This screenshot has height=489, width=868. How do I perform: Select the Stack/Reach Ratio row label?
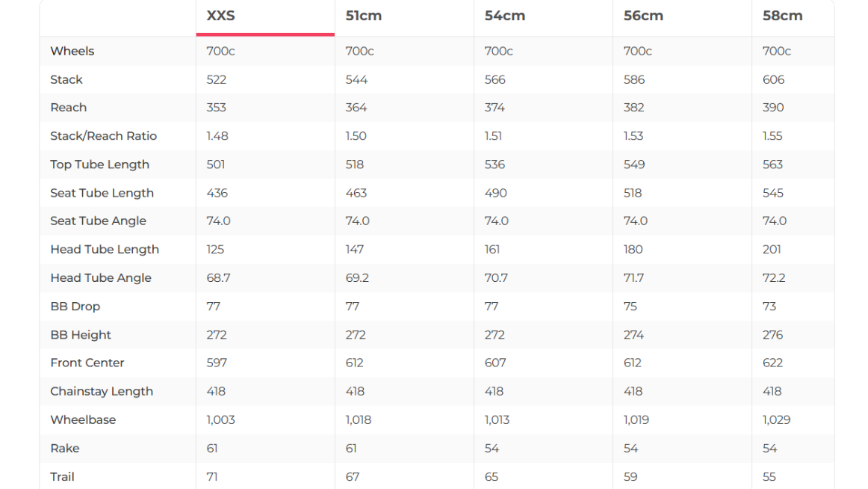(x=104, y=136)
